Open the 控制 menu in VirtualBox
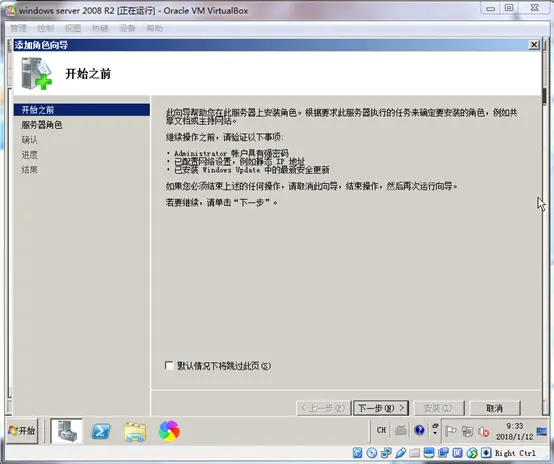 [x=46, y=28]
